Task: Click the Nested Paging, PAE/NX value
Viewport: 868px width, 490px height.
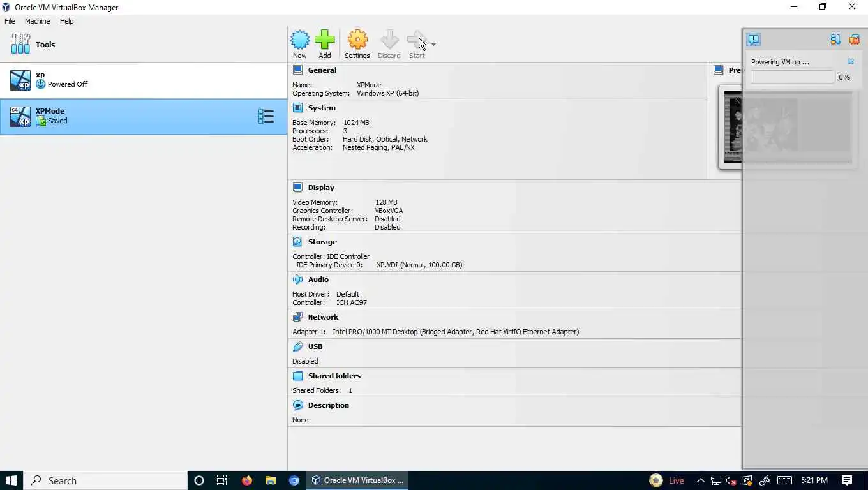Action: (x=378, y=147)
